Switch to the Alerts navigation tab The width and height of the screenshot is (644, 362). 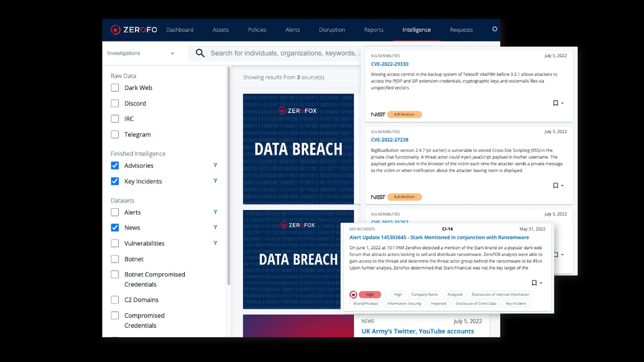pyautogui.click(x=292, y=30)
